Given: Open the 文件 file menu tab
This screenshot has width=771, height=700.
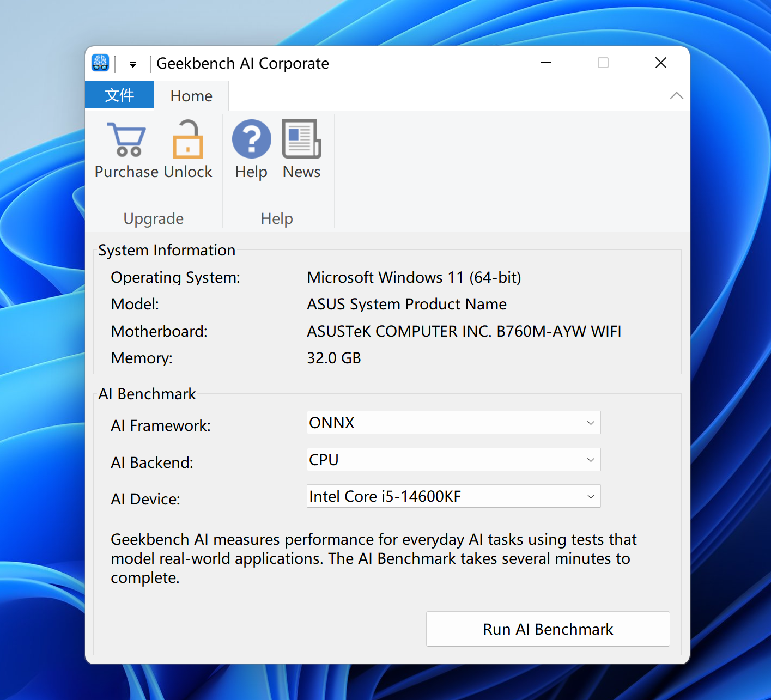Looking at the screenshot, I should 119,95.
